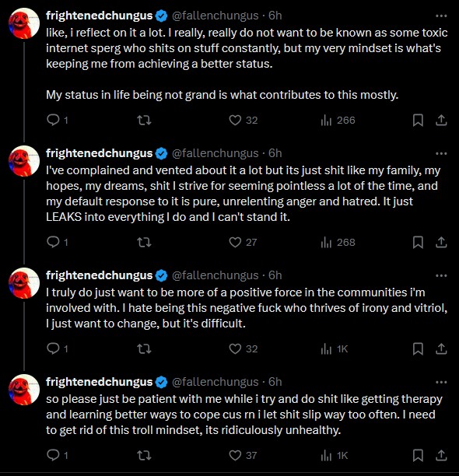Bookmark the first tweet in thread

tap(418, 121)
